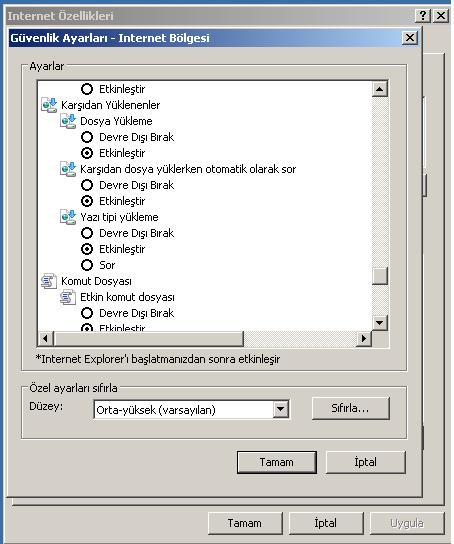
Task: Click the Etkin komut dosyası icon
Action: click(x=68, y=297)
